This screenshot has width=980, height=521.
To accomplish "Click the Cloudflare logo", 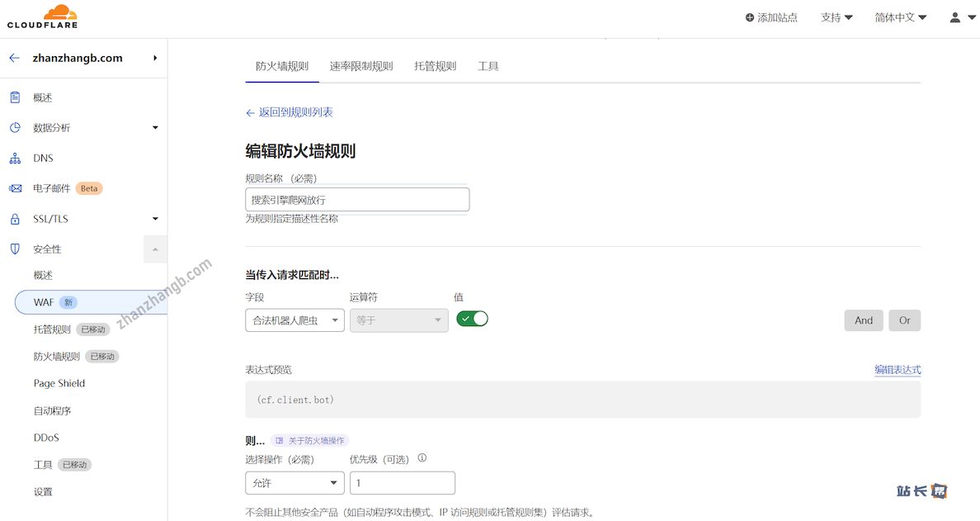I will pos(42,17).
